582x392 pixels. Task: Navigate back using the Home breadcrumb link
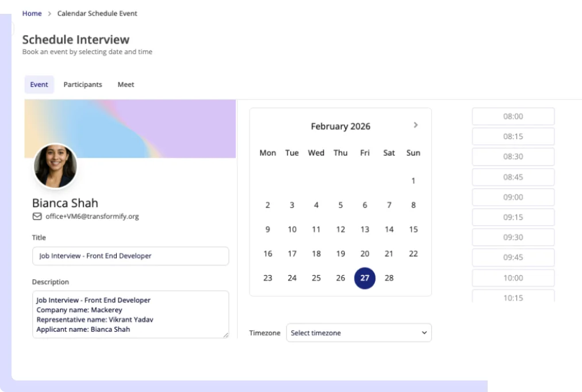click(32, 13)
